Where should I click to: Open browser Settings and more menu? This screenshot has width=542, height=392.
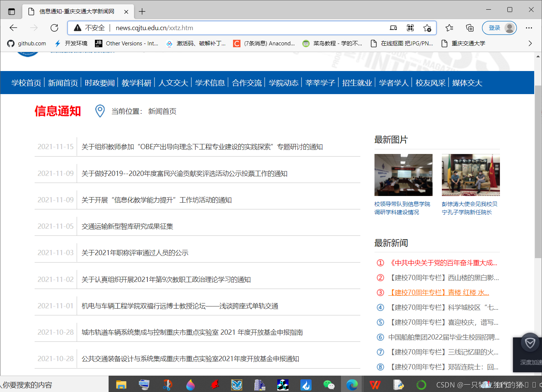529,28
